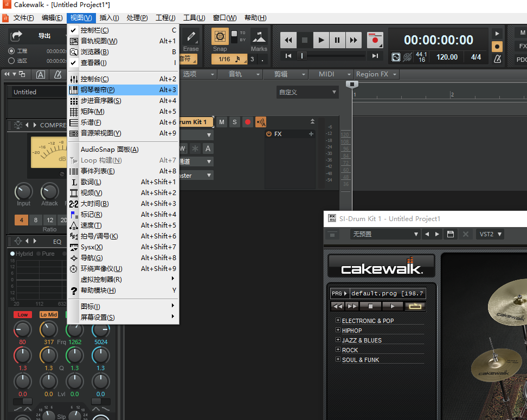Toggle loop button in drum player
527x420 pixels.
415,306
